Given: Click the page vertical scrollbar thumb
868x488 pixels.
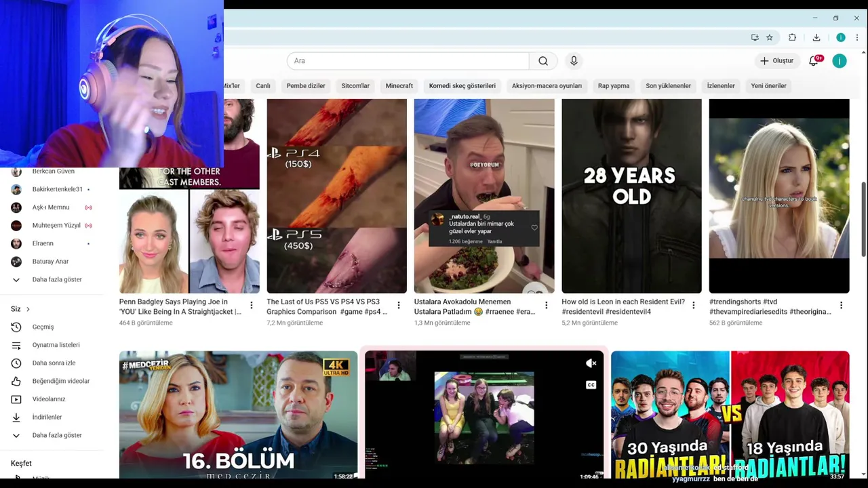Looking at the screenshot, I should coord(863,219).
